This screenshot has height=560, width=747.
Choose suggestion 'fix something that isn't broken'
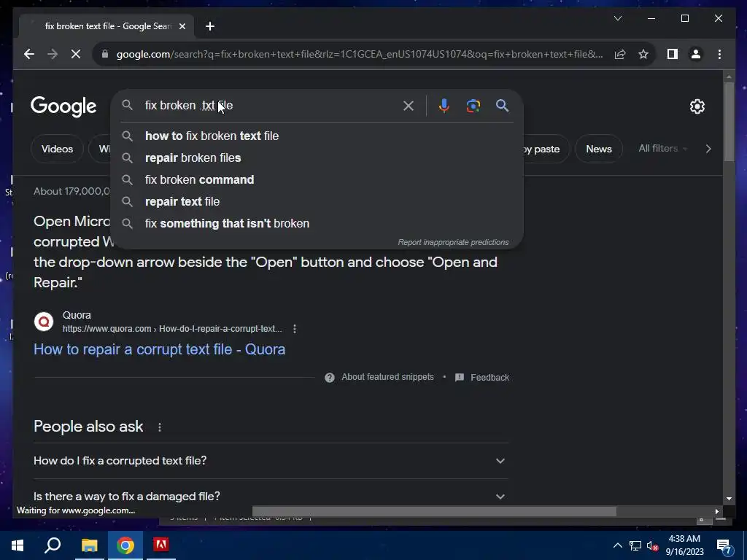(317, 223)
